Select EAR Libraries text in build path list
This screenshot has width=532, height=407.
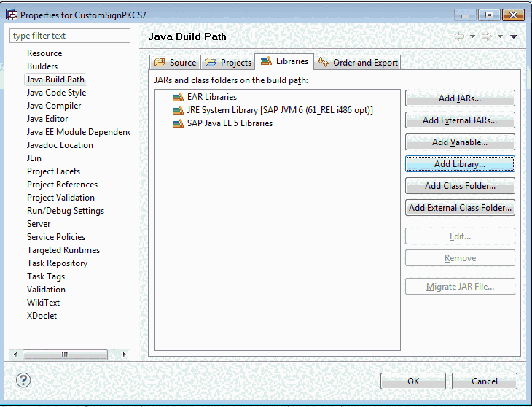[212, 97]
